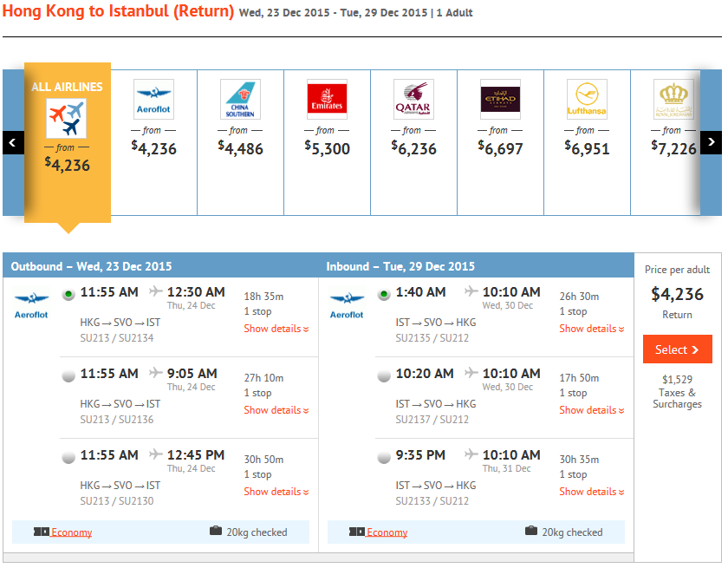Click the All Airlines planes icon

[67, 118]
